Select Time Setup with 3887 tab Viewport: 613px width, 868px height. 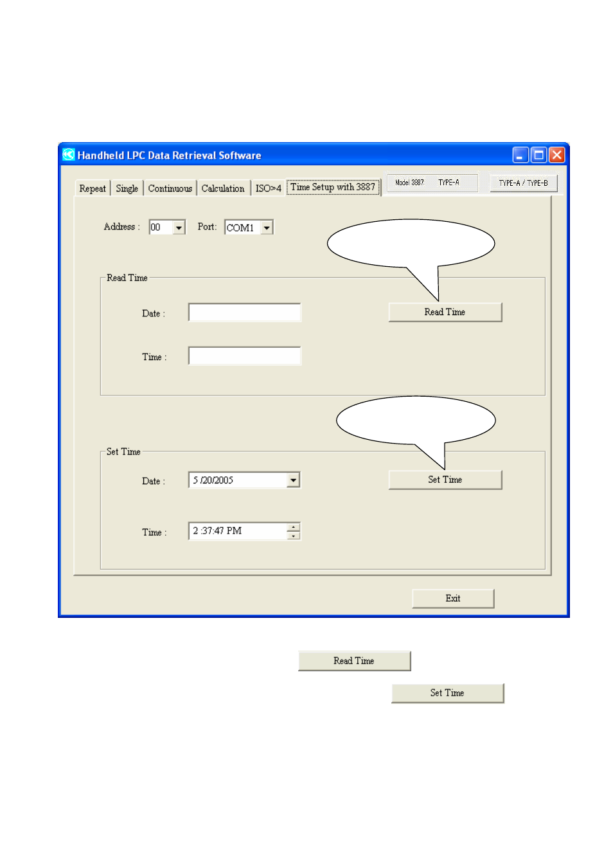pyautogui.click(x=333, y=187)
